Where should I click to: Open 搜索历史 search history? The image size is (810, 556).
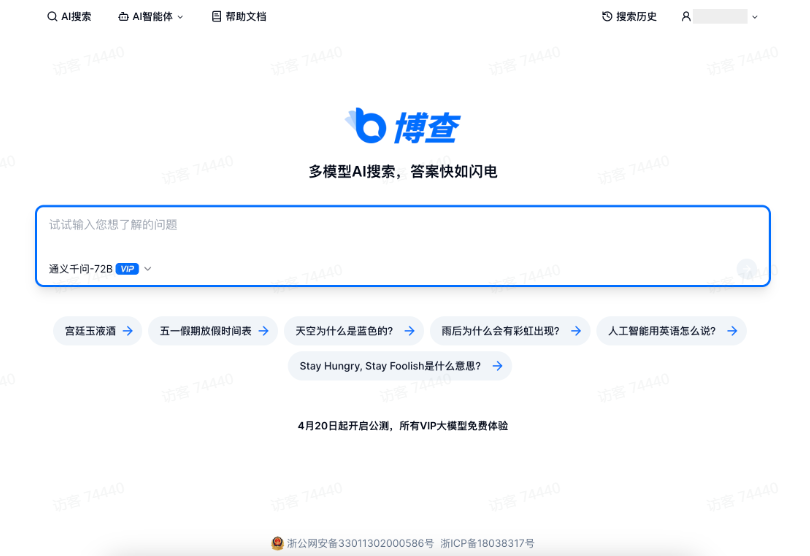point(629,17)
